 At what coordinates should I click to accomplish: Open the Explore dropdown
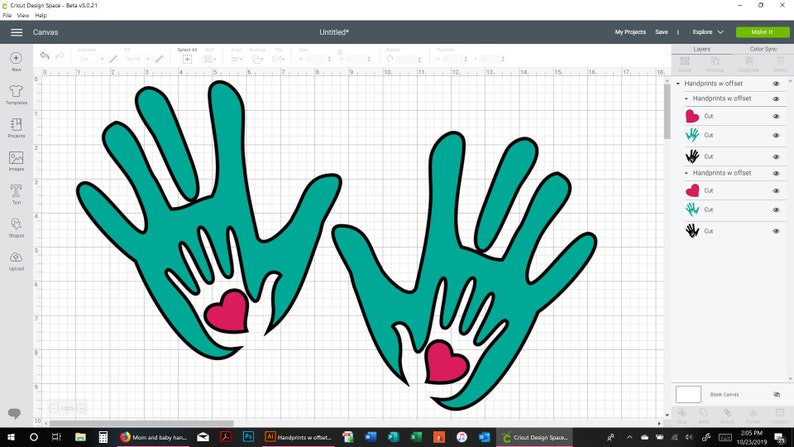(708, 32)
